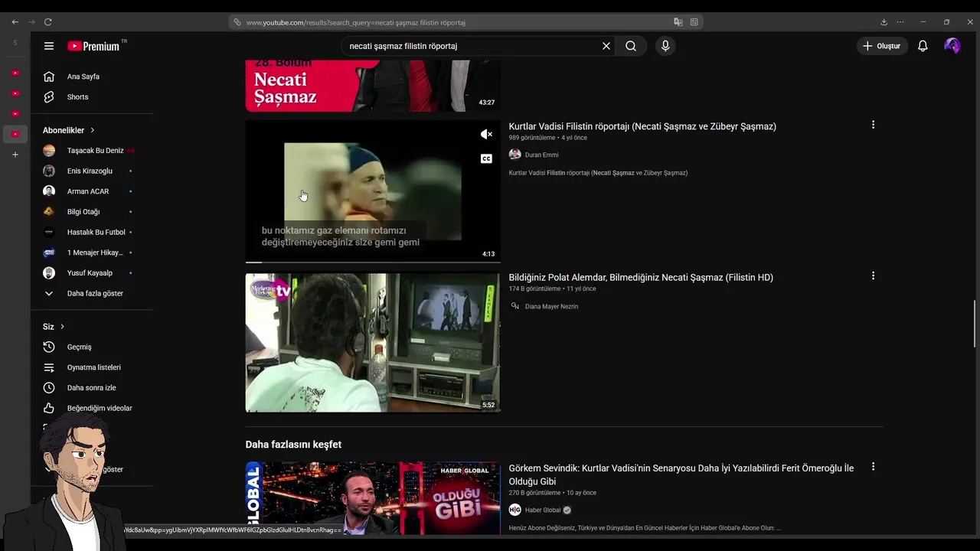This screenshot has height=551, width=980.
Task: Click the Beğendiğim videolar thumbs-up icon
Action: pos(49,408)
